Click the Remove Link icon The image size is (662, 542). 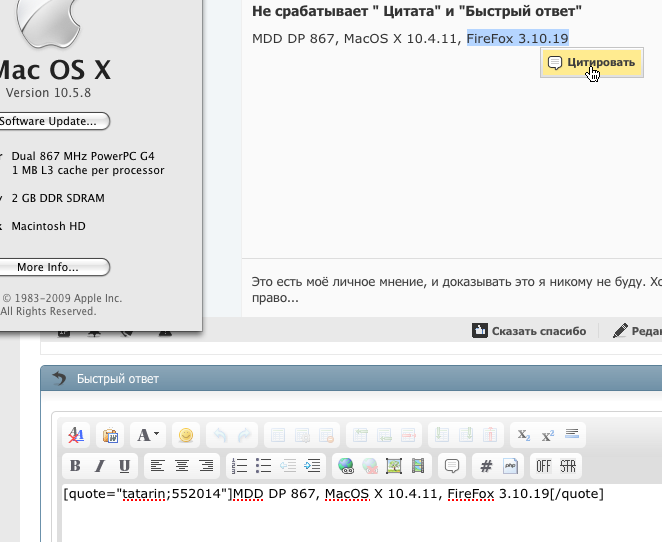370,466
